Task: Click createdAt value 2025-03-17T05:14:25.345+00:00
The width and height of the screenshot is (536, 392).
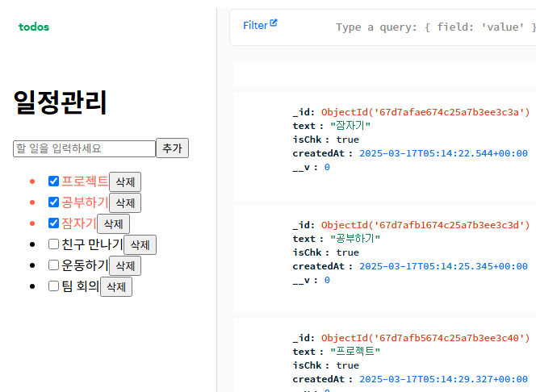Action: pos(443,266)
